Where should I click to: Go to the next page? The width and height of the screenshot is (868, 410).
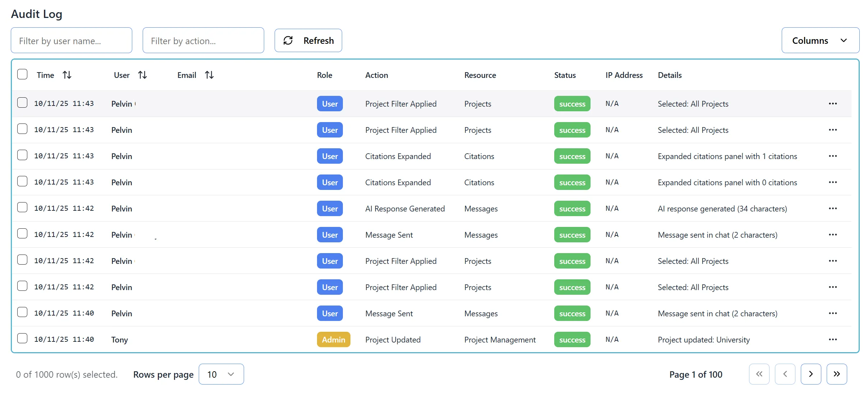[x=811, y=374]
